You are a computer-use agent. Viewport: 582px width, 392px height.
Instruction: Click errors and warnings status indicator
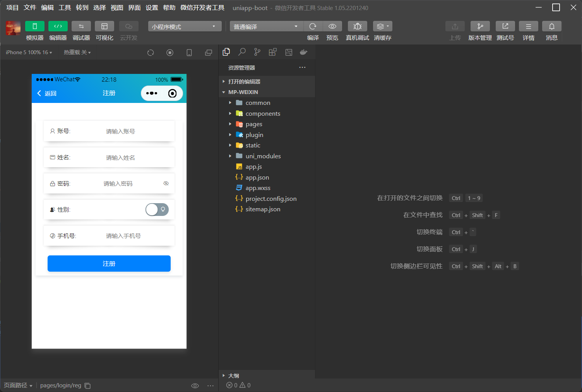[238, 385]
